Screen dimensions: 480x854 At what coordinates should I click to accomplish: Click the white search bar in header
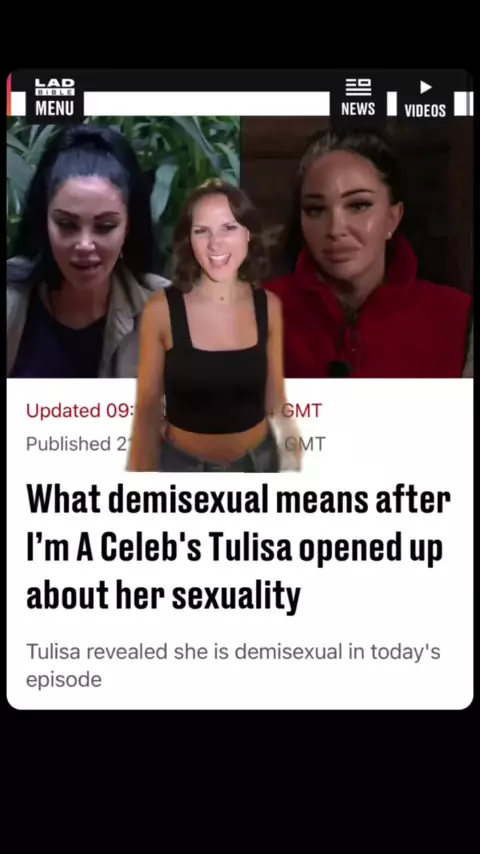pos(206,103)
